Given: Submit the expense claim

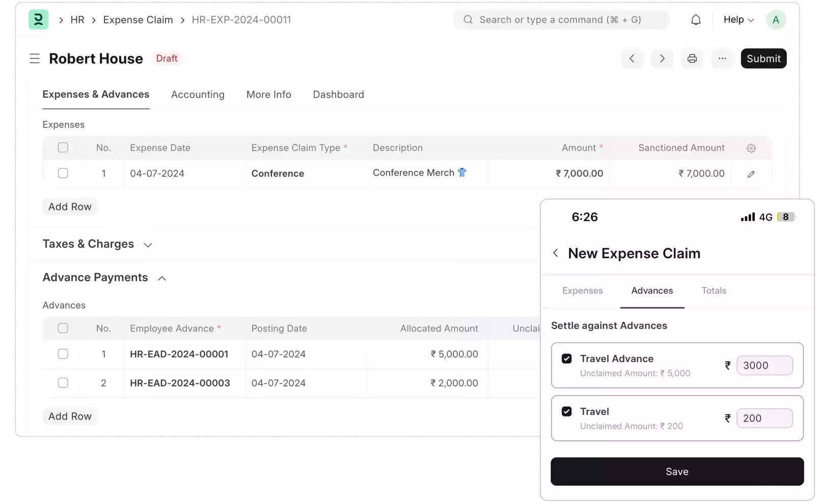Looking at the screenshot, I should point(763,58).
